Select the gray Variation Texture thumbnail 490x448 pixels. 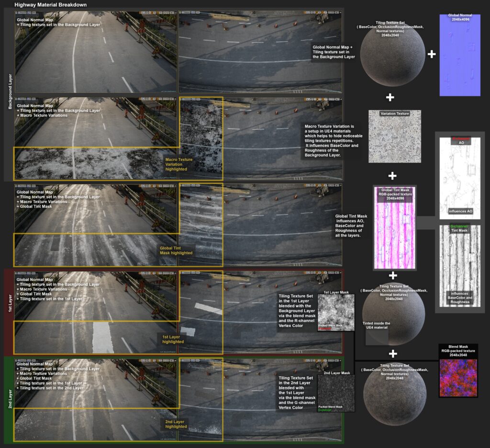[x=395, y=136]
